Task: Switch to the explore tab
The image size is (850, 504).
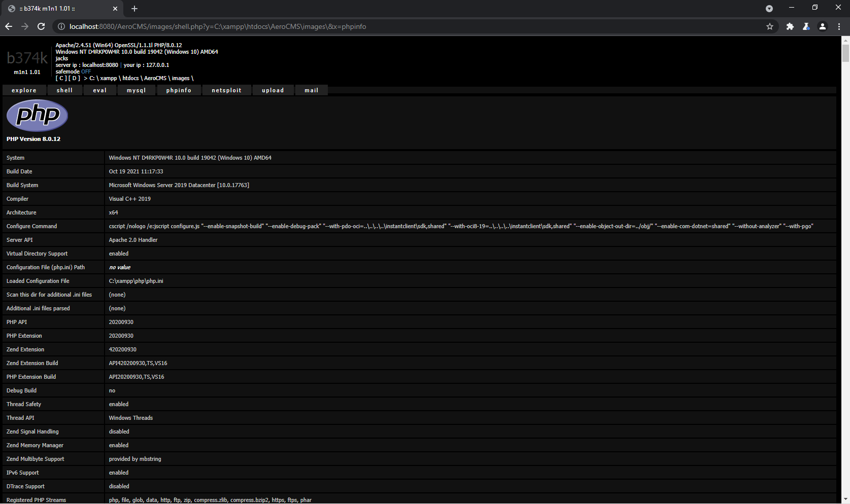Action: (24, 90)
